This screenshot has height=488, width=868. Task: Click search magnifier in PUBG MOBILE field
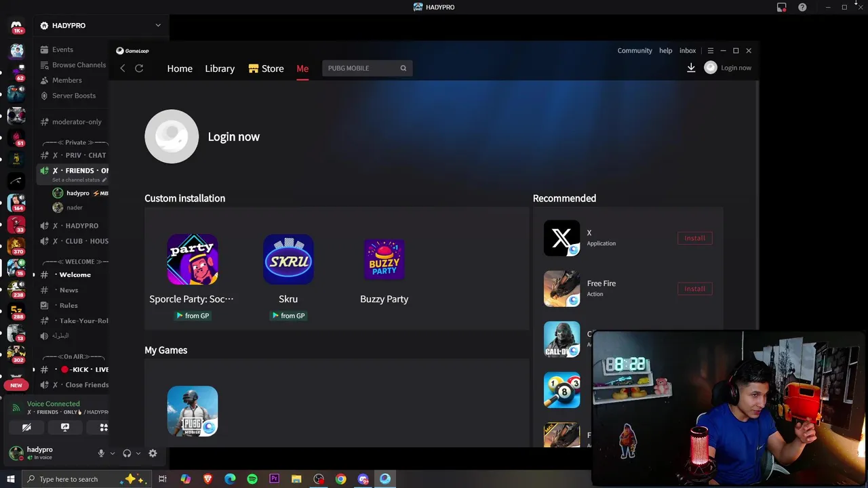coord(403,68)
